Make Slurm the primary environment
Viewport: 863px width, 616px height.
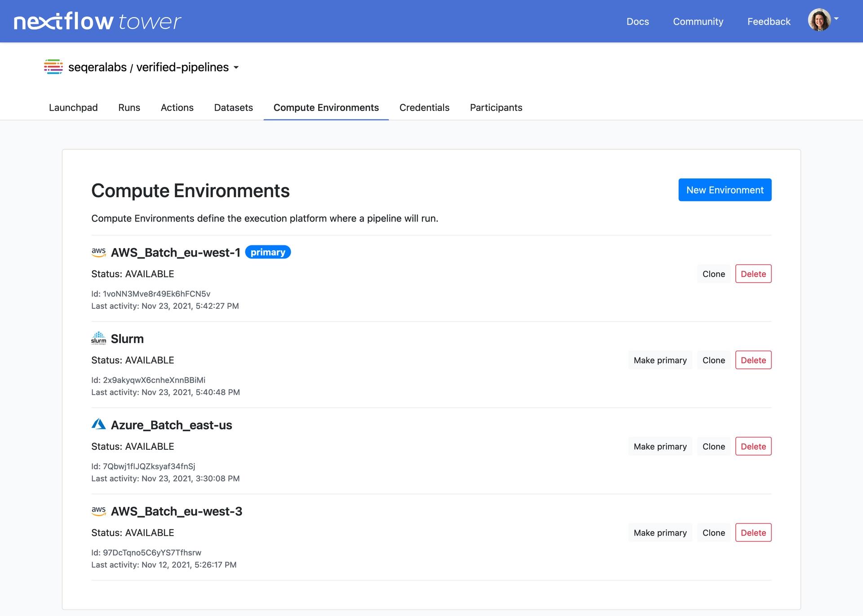(x=660, y=360)
